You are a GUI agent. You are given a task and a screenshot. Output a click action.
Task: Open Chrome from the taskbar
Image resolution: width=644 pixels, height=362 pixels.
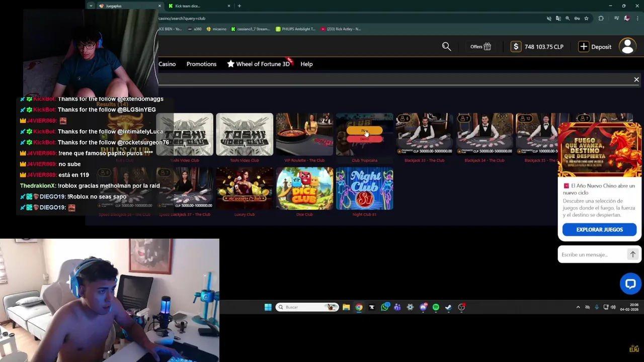(x=359, y=307)
